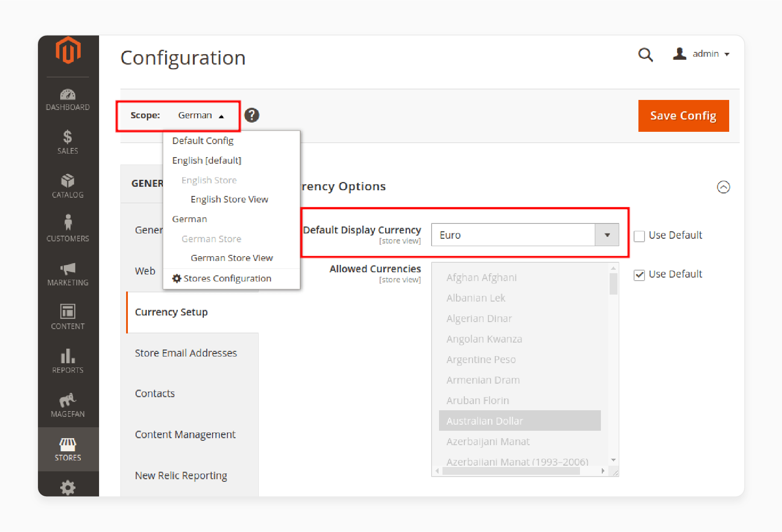Select German website in scope list
Image resolution: width=782 pixels, height=532 pixels.
coord(189,219)
